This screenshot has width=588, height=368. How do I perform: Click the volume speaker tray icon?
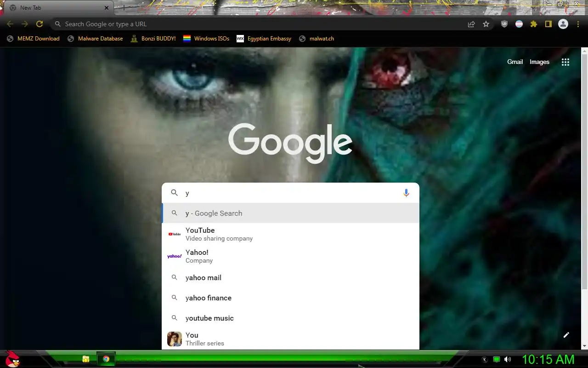click(x=508, y=359)
